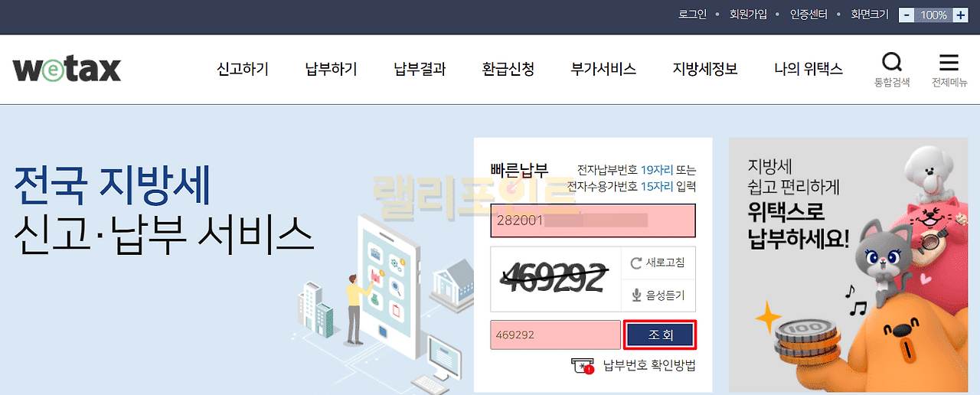This screenshot has width=980, height=395.
Task: Open the 나의 위택스 menu
Action: 808,69
